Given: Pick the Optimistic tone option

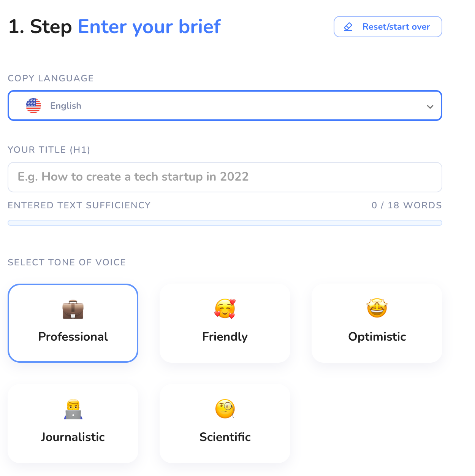Looking at the screenshot, I should (x=377, y=323).
